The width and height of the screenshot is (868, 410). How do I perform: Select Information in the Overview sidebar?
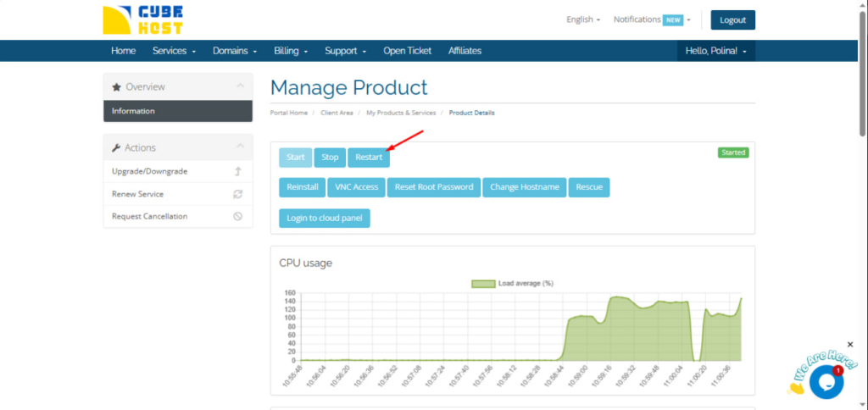point(178,111)
